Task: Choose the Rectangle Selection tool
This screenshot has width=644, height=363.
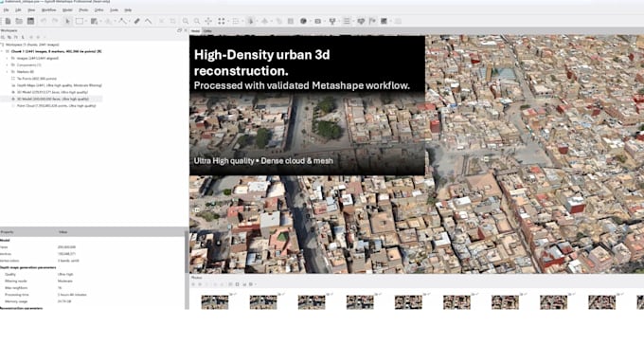Action: coord(80,21)
